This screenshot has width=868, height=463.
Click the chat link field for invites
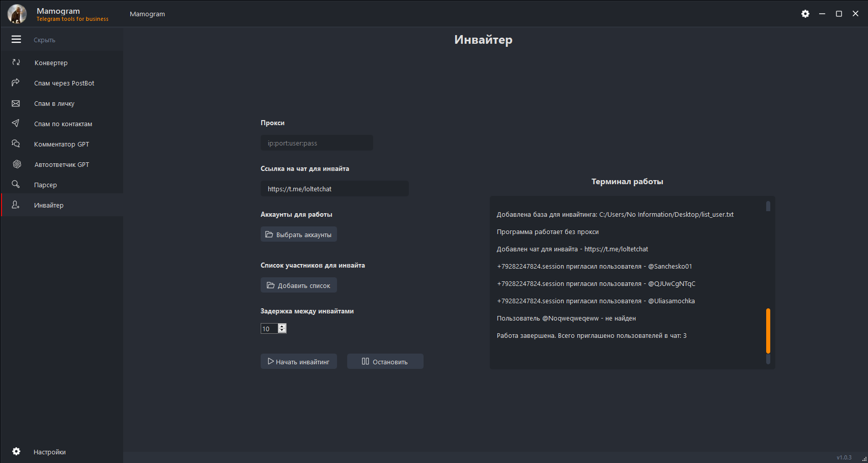334,189
